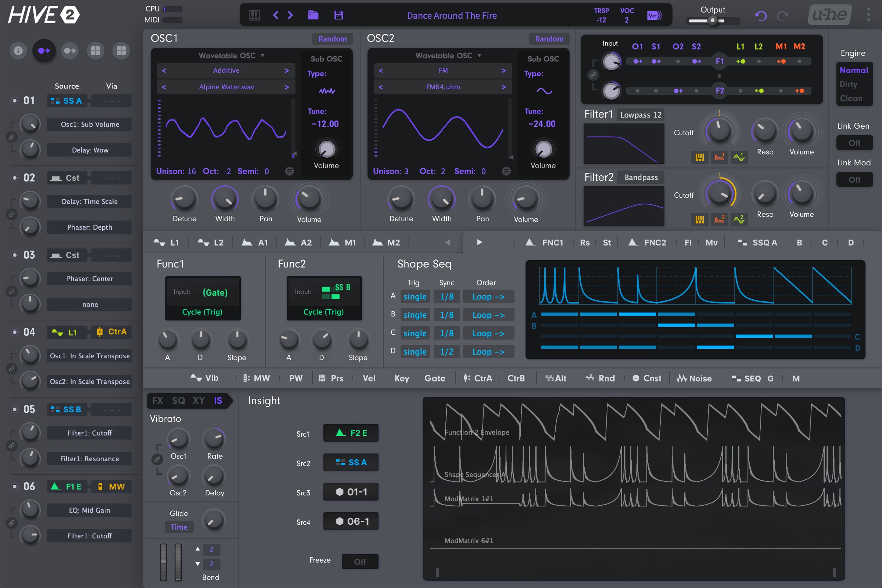Switch to the FX tab

point(158,401)
